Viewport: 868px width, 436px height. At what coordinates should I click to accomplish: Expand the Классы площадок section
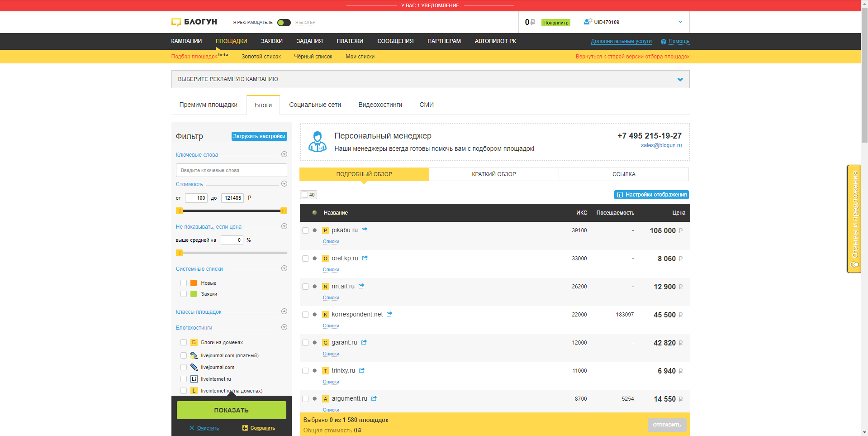pos(284,311)
